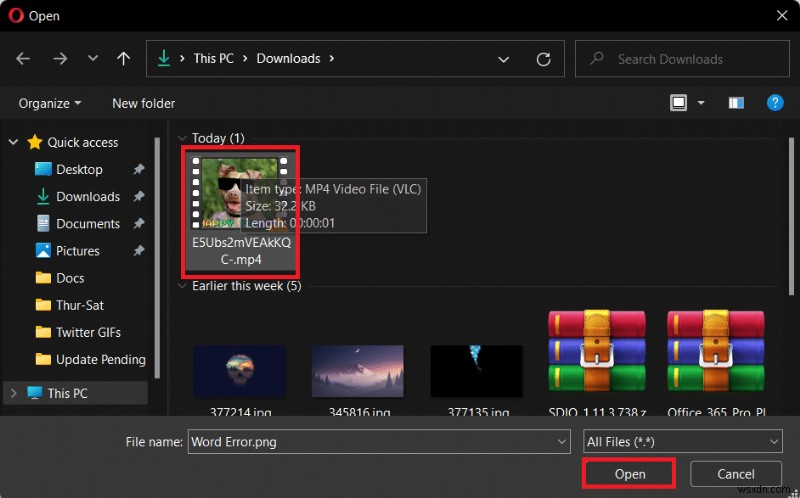Select the E5Ubs2mVEAkKQC-.mp4 video thumbnail

[240, 211]
